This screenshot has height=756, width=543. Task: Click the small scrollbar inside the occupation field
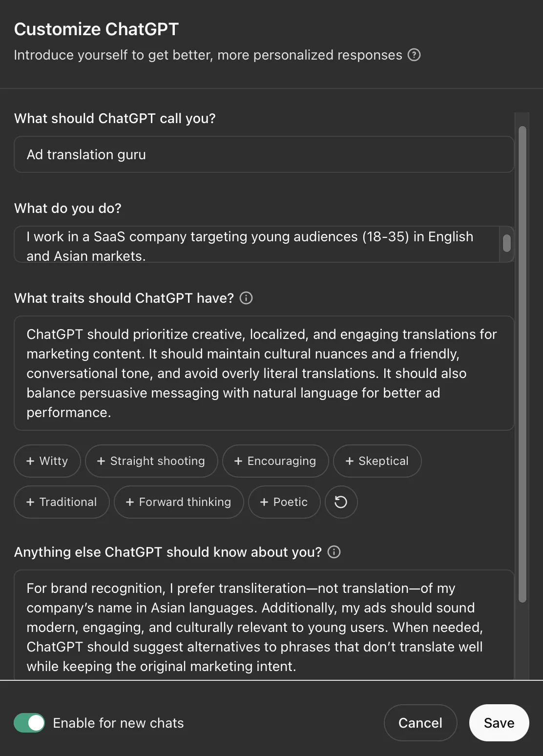point(507,244)
